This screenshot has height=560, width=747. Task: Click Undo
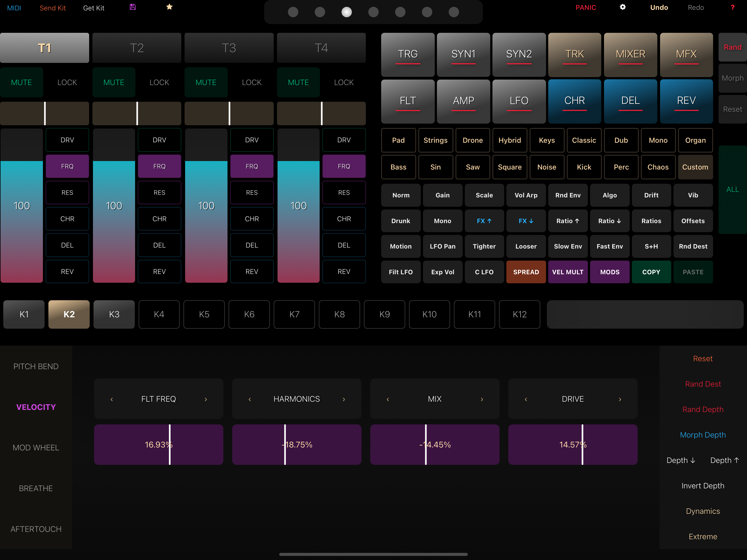click(x=659, y=7)
